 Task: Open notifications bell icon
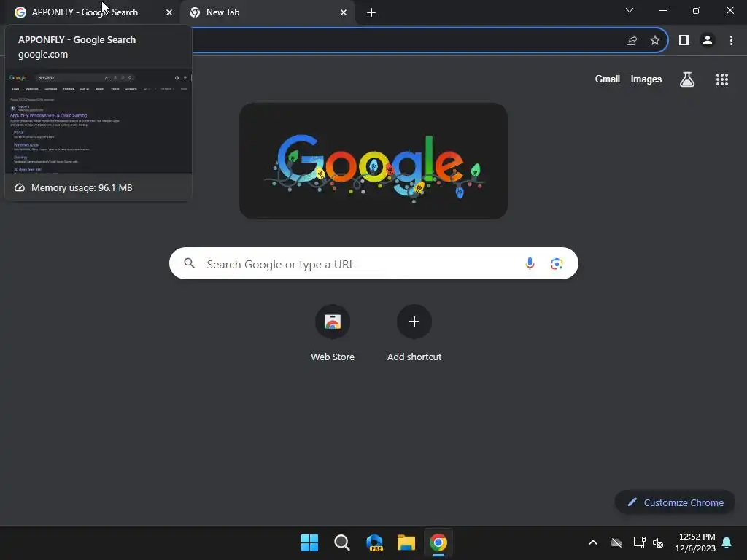[727, 542]
